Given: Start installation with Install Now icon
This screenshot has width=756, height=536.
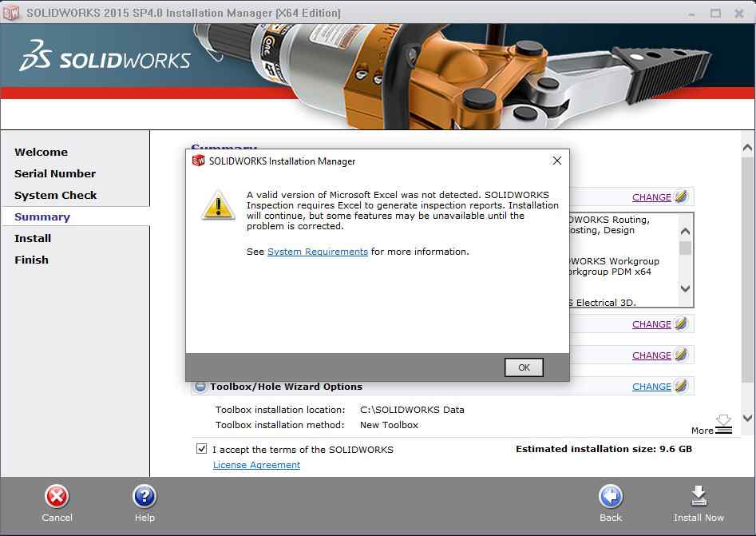Looking at the screenshot, I should tap(699, 497).
